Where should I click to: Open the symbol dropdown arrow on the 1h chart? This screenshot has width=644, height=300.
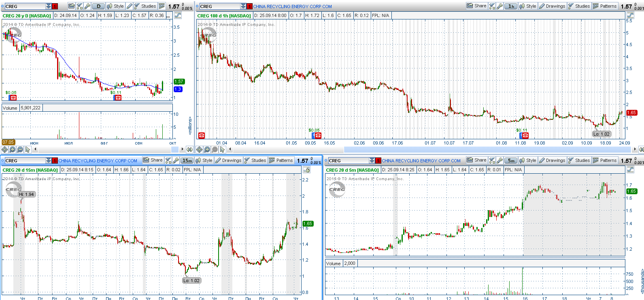[x=243, y=6]
